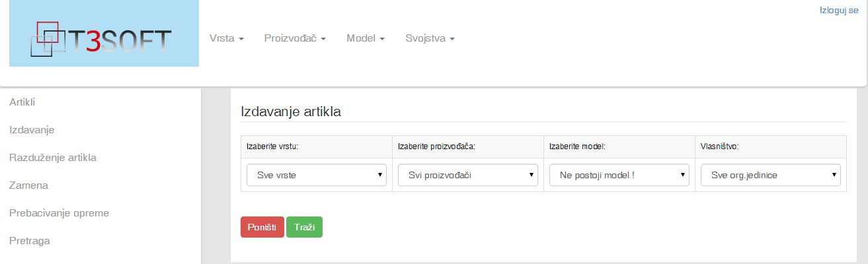This screenshot has height=264, width=868.
Task: Click the T3SOFT logo
Action: pos(104,34)
